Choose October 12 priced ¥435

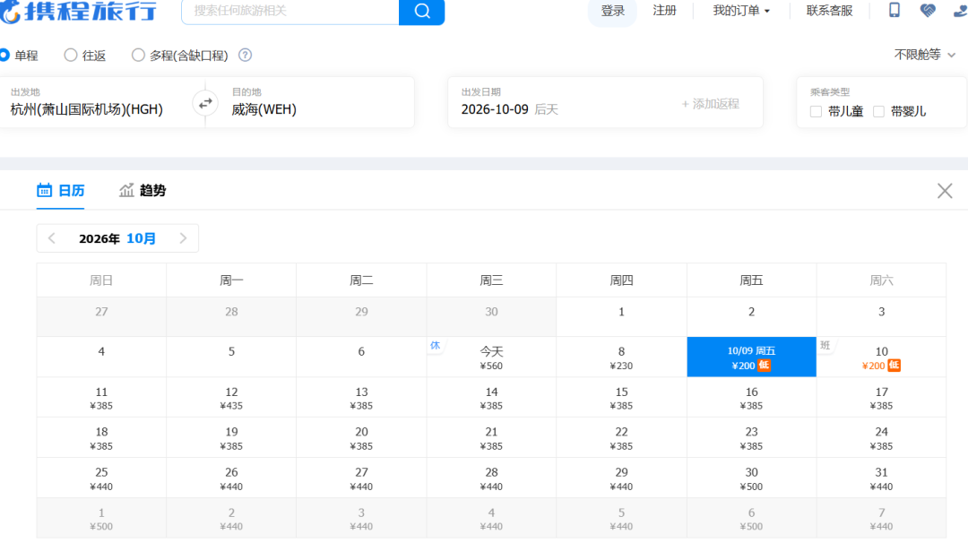[231, 398]
